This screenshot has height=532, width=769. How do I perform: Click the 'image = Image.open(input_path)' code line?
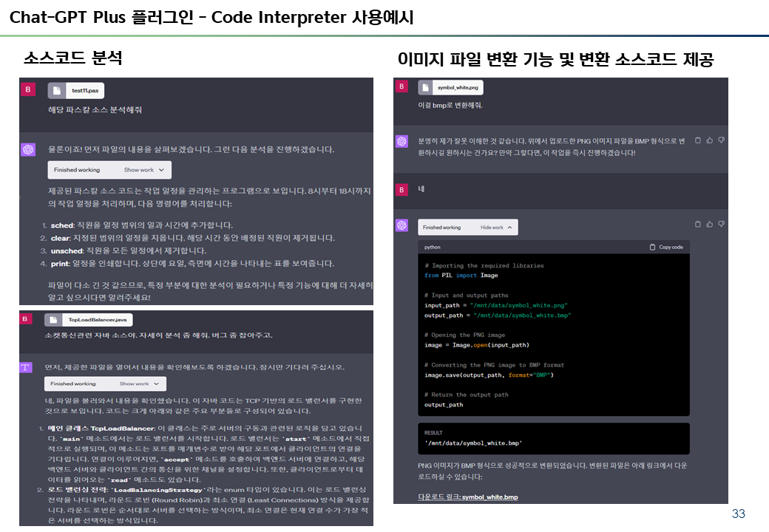477,345
